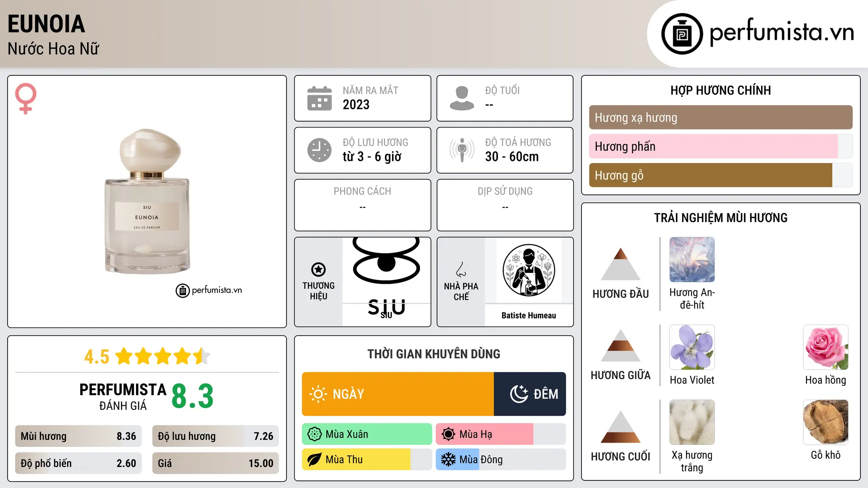Click the Mùi hương score 8.36
Viewport: 868px width, 488px height.
[x=78, y=436]
